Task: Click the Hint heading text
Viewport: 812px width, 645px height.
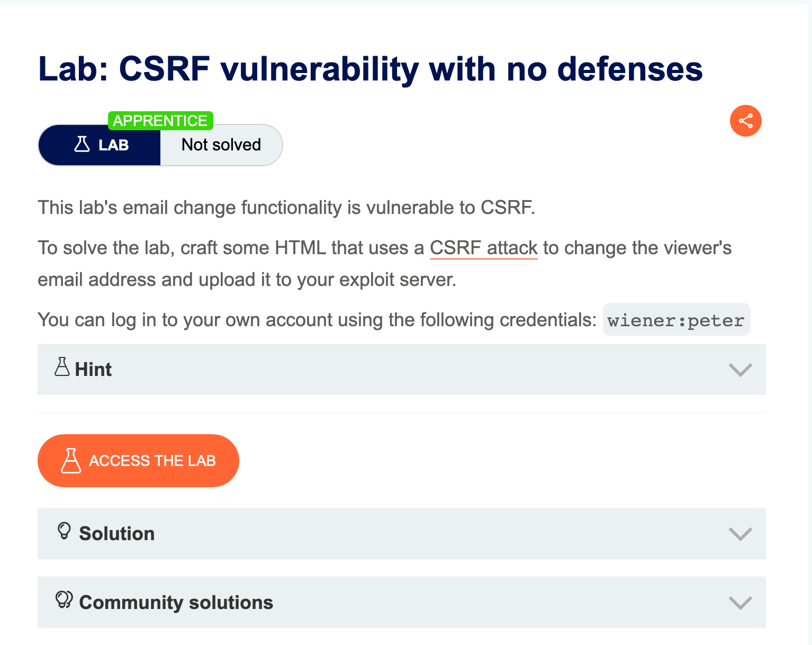Action: [93, 370]
